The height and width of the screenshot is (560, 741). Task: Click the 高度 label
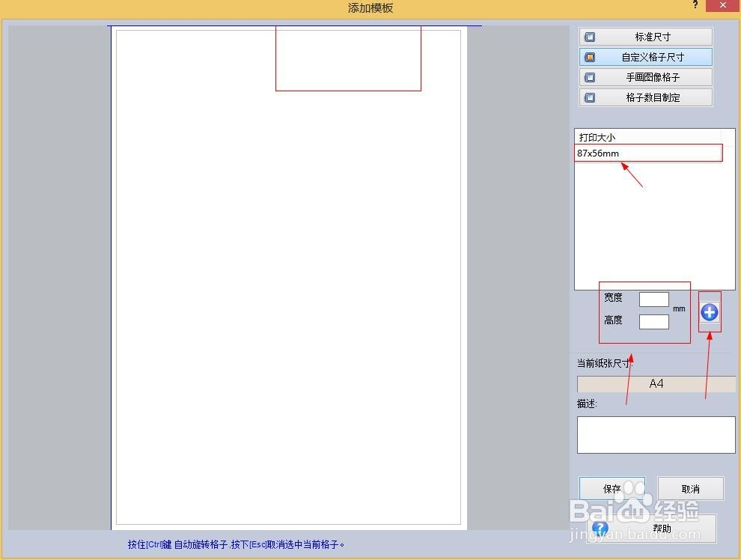coord(613,320)
